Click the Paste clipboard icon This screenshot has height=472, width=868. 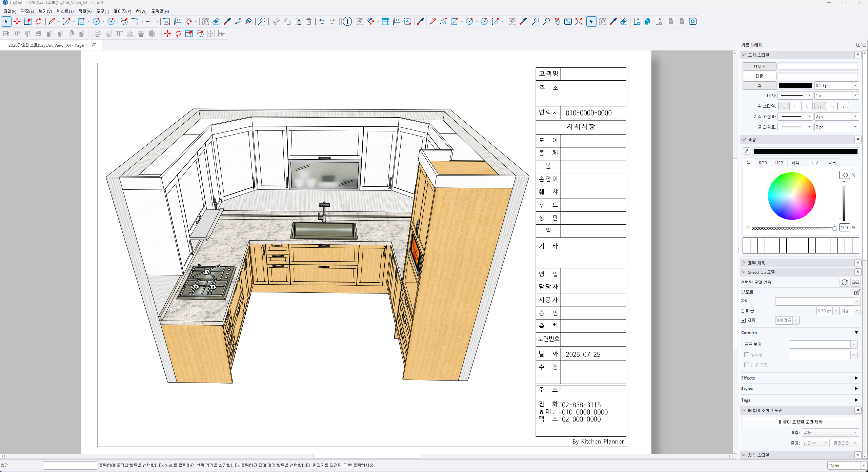click(x=298, y=21)
